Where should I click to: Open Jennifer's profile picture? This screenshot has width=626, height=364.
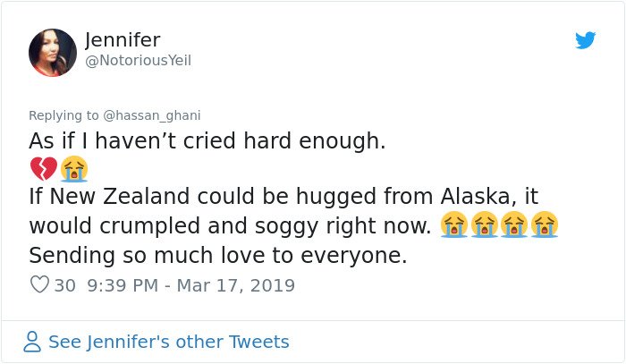point(53,52)
